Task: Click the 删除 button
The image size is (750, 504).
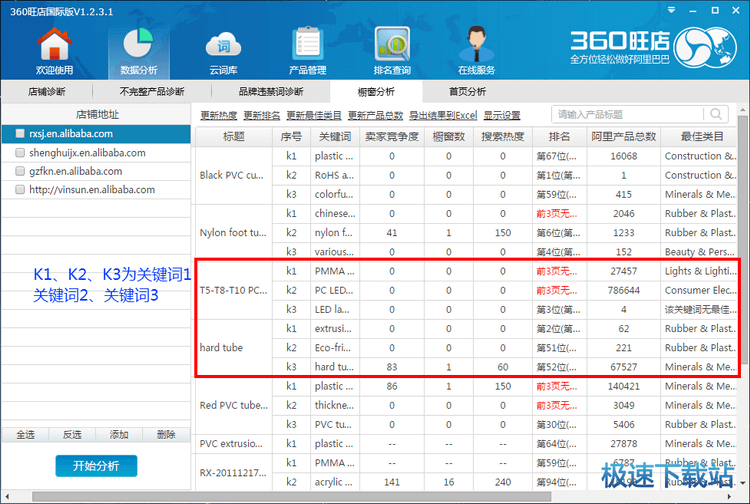Action: tap(166, 434)
